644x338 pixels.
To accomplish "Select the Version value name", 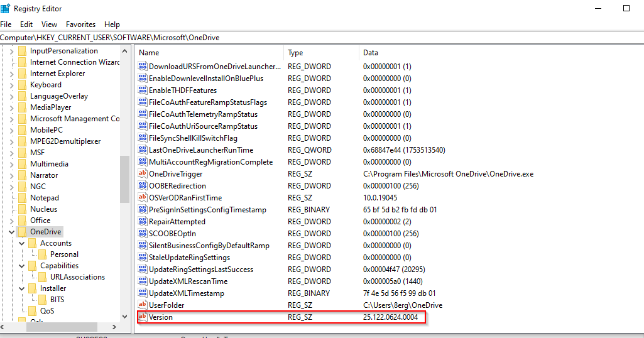I will 161,317.
